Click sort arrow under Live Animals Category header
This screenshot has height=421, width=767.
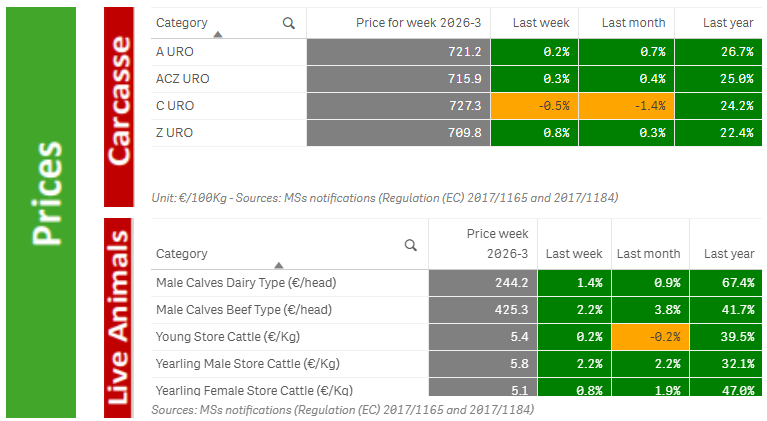coord(278,266)
